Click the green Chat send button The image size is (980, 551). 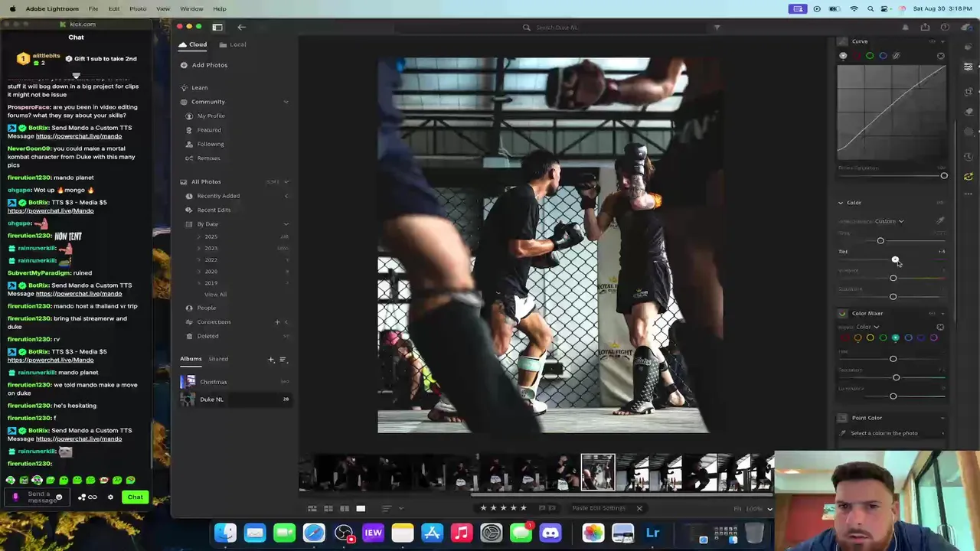(135, 497)
